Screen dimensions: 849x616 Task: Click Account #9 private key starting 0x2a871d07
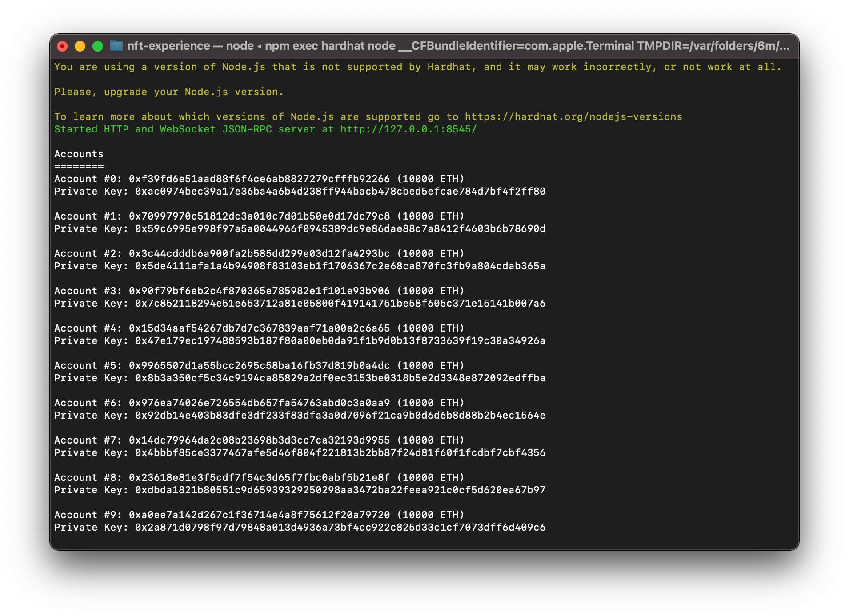(x=340, y=528)
